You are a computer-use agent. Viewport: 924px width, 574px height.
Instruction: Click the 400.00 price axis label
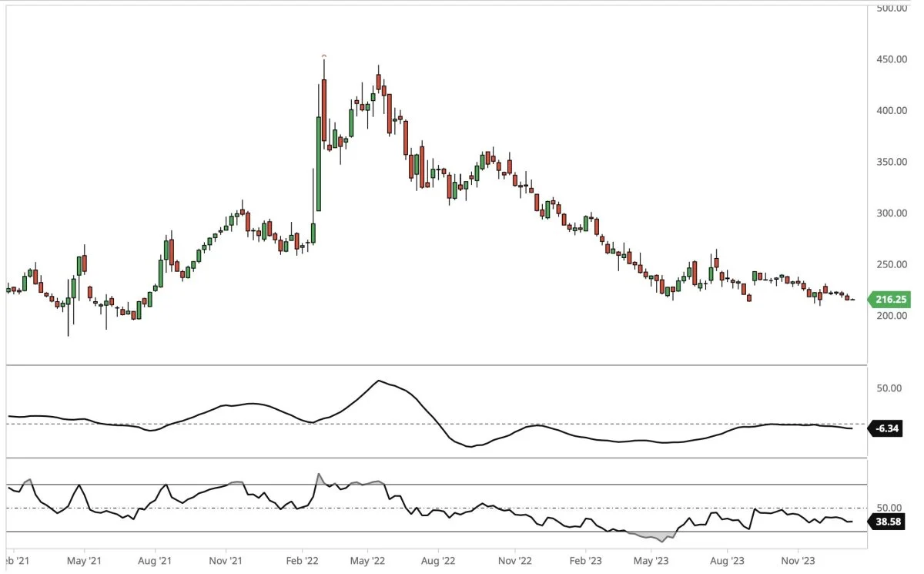tap(891, 110)
